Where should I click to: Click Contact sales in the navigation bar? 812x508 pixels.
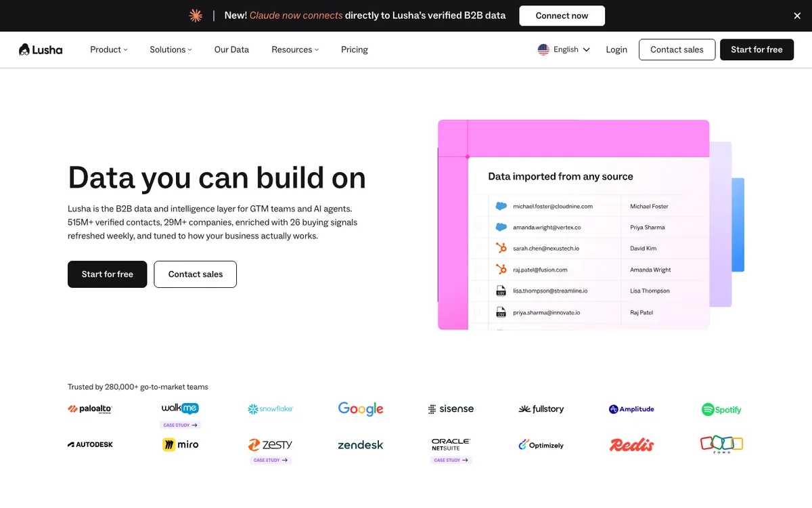click(x=677, y=49)
